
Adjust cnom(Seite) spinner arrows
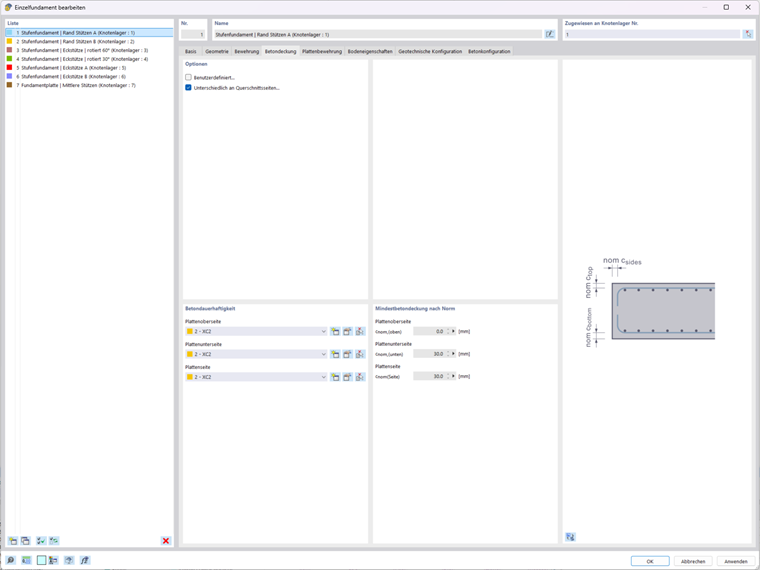pos(448,376)
